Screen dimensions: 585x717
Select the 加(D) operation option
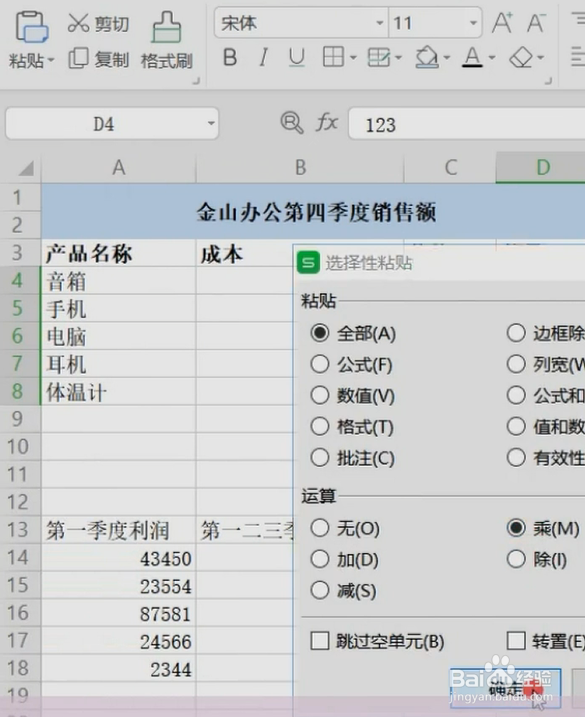tap(320, 559)
